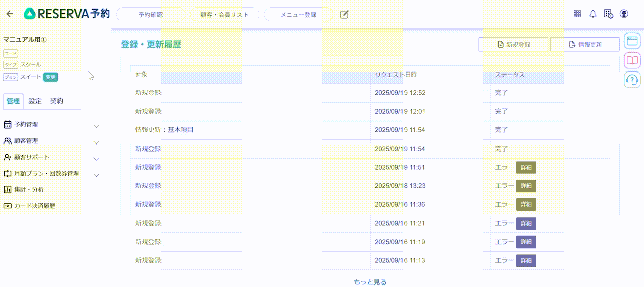Click もっと見る link
The width and height of the screenshot is (644, 287).
click(x=370, y=282)
